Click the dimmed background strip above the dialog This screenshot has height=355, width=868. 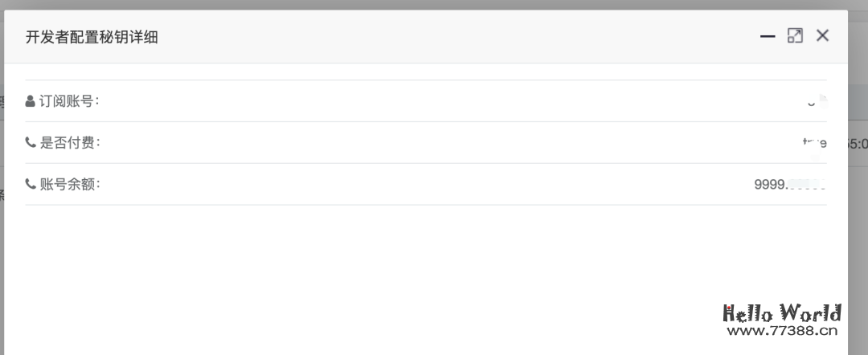[434, 4]
